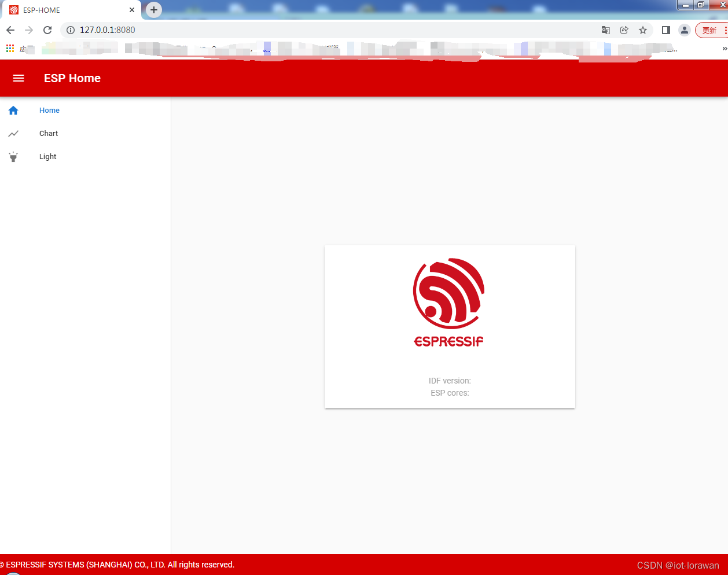Click the share page icon
Screen dimensions: 728x575
(624, 30)
